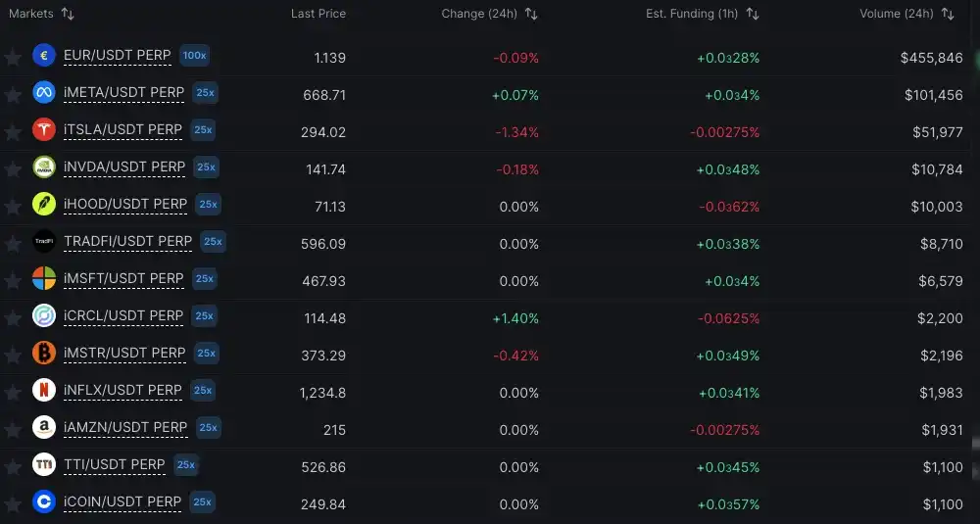Viewport: 980px width, 524px height.
Task: Sort by Change (24h) column
Action: click(531, 14)
